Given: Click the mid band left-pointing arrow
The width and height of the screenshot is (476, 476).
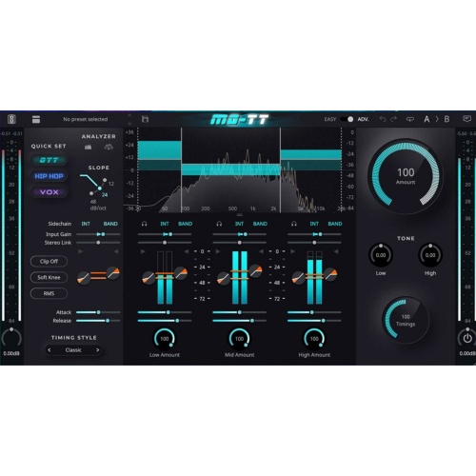Looking at the screenshot, I should coord(261,251).
